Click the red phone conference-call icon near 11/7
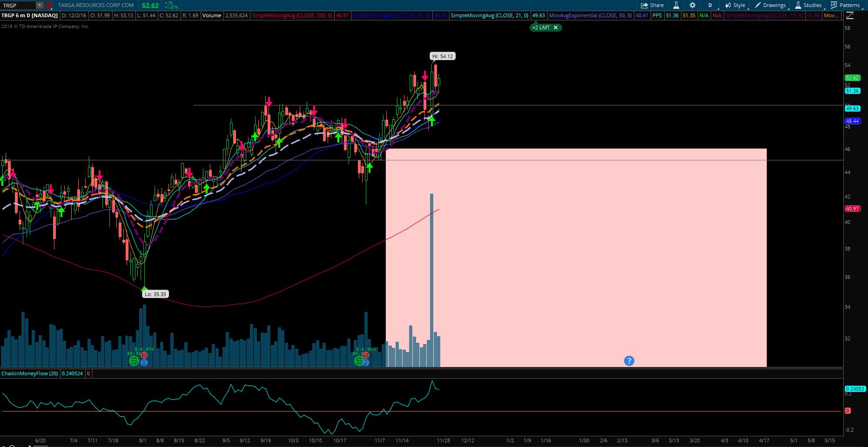The height and width of the screenshot is (447, 868). (365, 355)
